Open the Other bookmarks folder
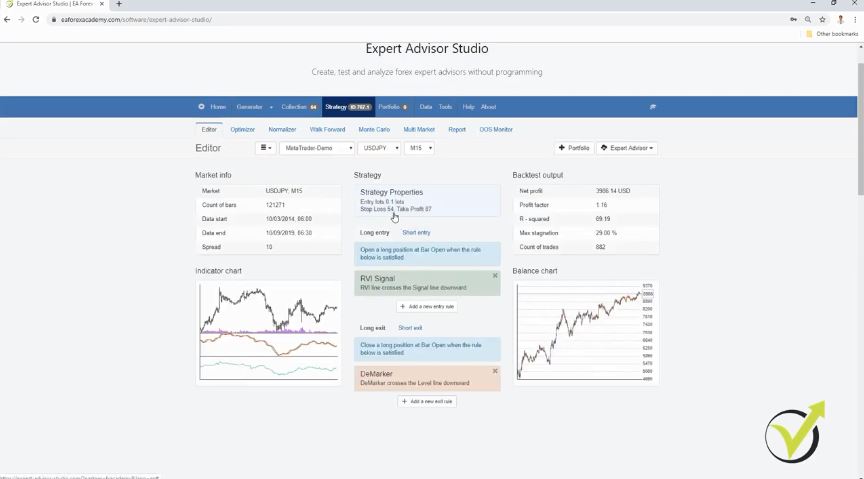The height and width of the screenshot is (479, 864). (832, 34)
